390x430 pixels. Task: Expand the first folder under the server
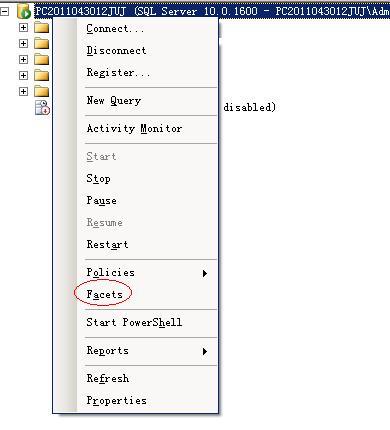pyautogui.click(x=23, y=28)
